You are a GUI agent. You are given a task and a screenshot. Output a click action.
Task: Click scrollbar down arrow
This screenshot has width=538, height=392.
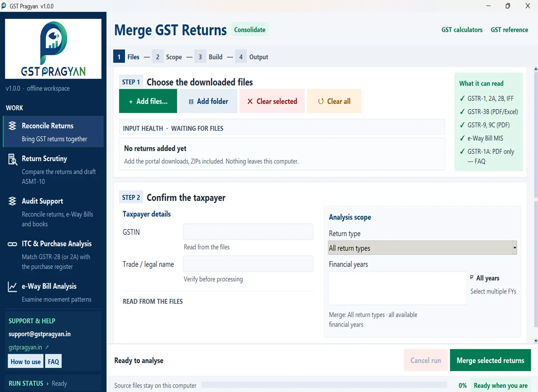click(536, 341)
